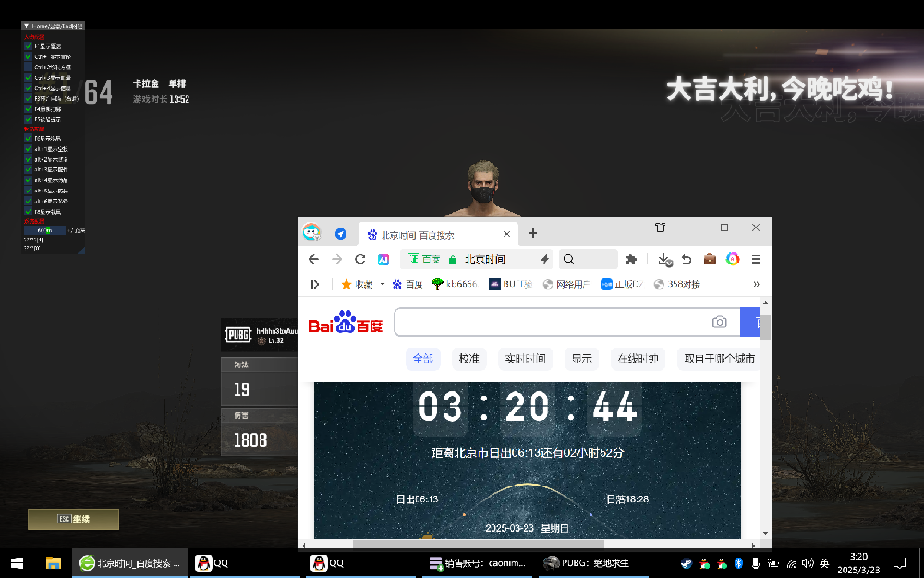Click the small toolbar search box
Image resolution: width=924 pixels, height=578 pixels.
pyautogui.click(x=588, y=259)
